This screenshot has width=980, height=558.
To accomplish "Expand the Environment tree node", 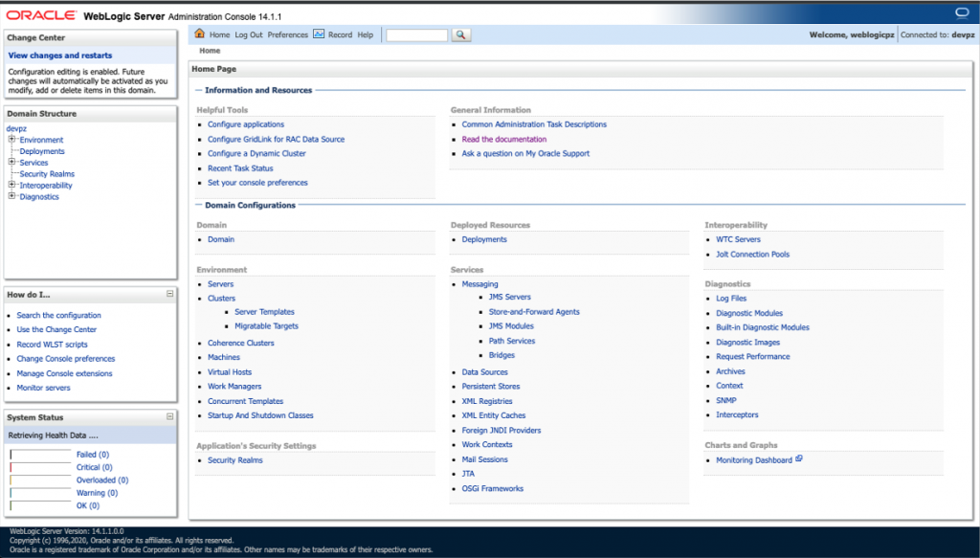I will click(x=11, y=140).
